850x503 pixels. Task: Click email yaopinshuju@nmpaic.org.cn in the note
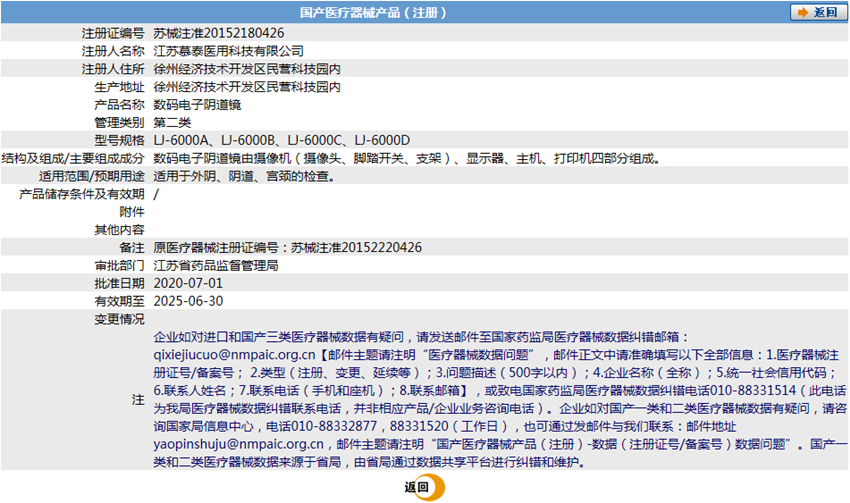coord(239,444)
